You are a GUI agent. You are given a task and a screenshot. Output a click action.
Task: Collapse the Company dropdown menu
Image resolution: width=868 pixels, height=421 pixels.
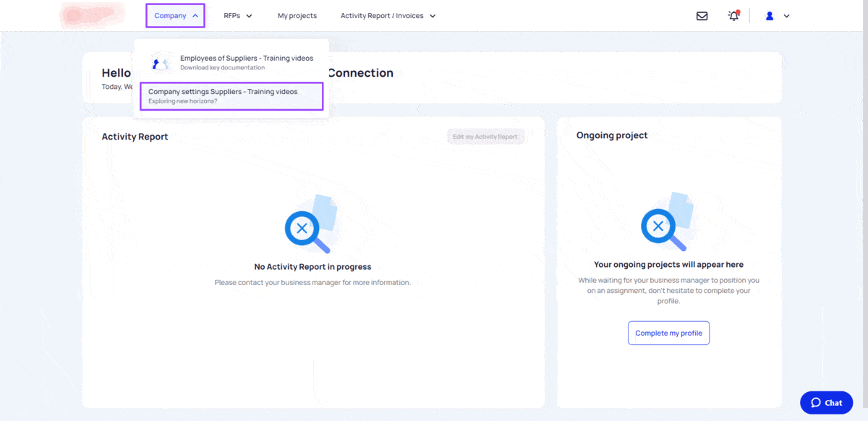pos(176,15)
